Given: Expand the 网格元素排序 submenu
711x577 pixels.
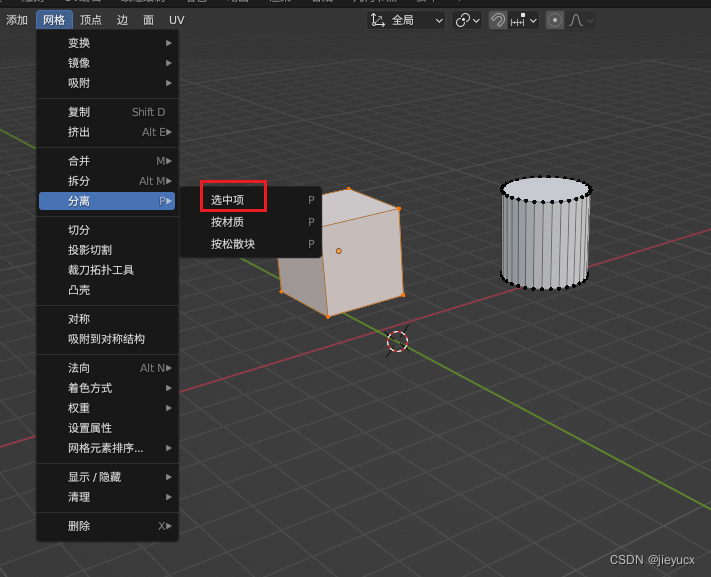Looking at the screenshot, I should pyautogui.click(x=107, y=448).
